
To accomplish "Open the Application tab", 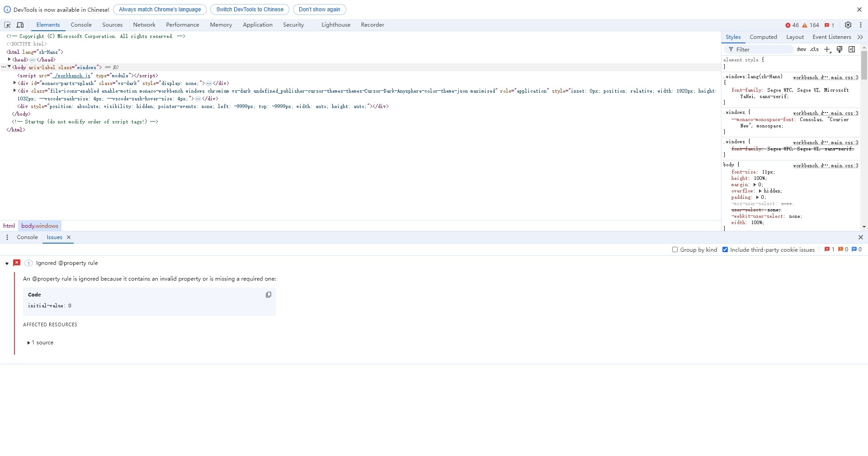I will click(258, 25).
